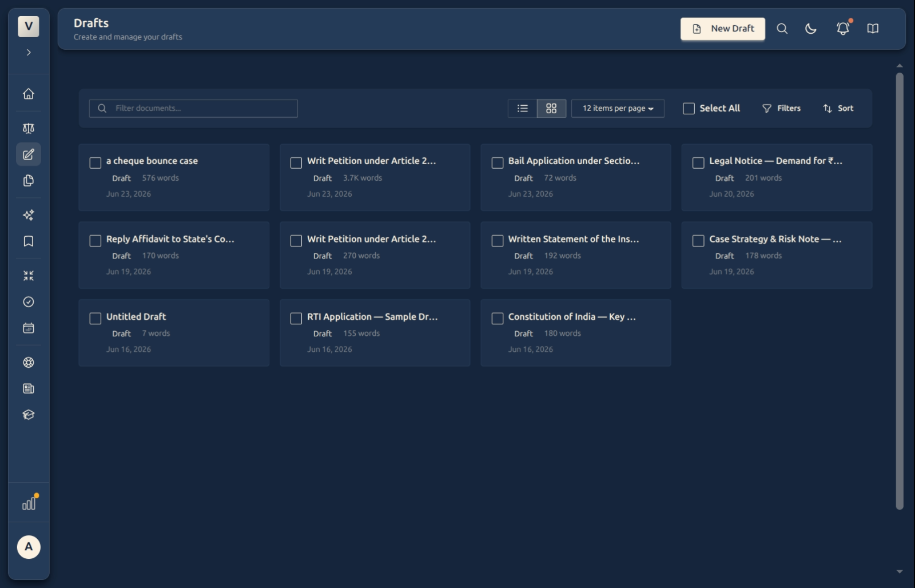The image size is (915, 588).
Task: Click into the Filter documents field
Action: [193, 109]
